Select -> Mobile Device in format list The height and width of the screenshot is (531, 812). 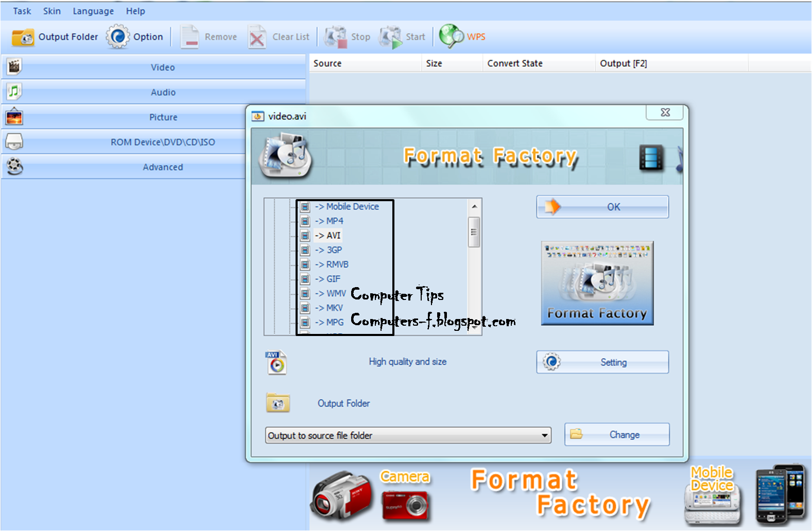[347, 206]
